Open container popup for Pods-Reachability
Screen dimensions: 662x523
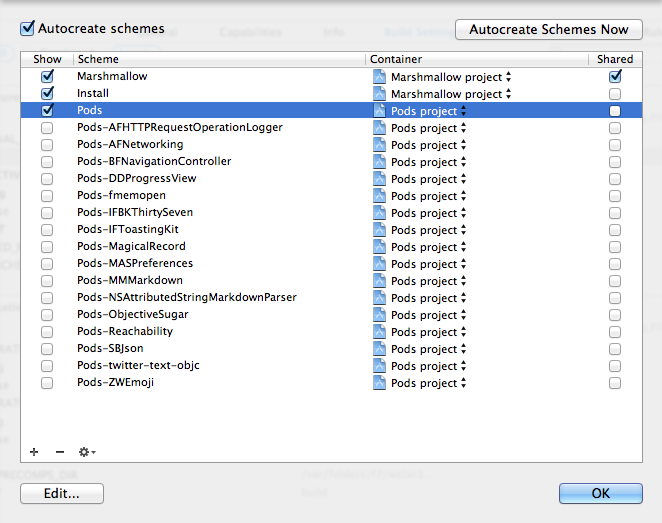pos(429,332)
